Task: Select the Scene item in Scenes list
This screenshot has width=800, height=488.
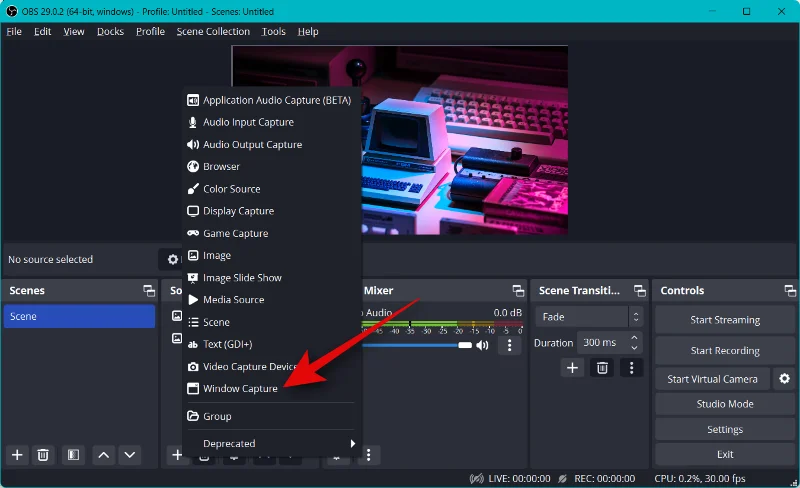Action: tap(79, 316)
